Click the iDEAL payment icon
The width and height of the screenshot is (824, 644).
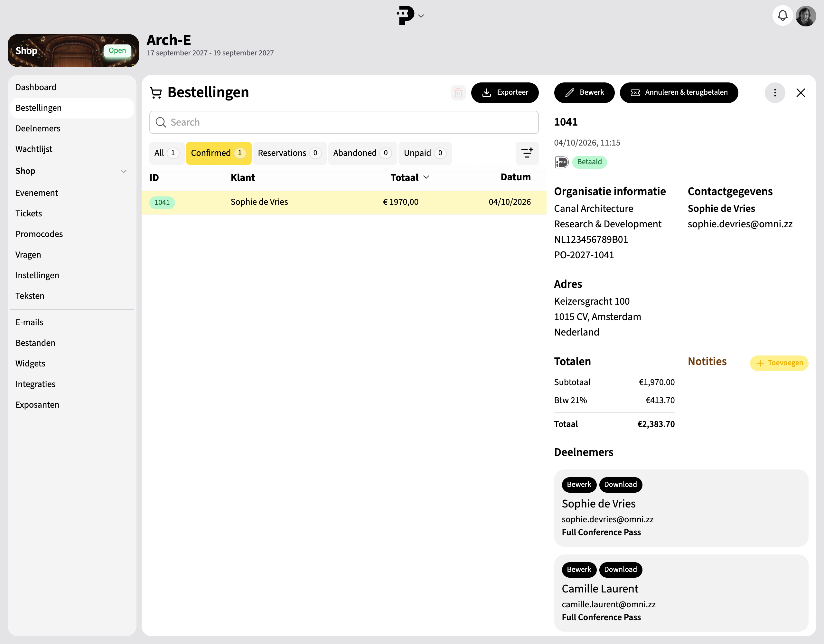[x=561, y=162]
